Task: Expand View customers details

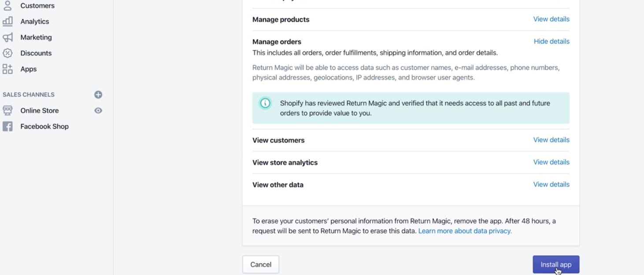Action: (x=551, y=140)
